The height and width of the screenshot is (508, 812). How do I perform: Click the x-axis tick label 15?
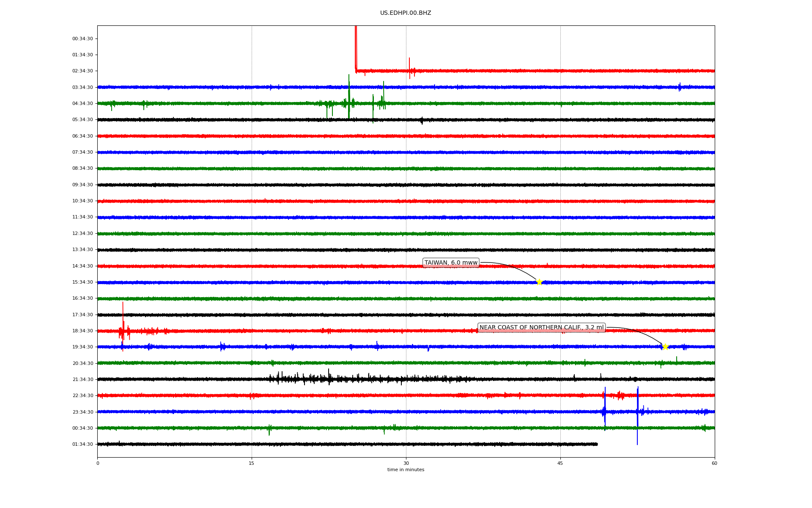click(252, 463)
